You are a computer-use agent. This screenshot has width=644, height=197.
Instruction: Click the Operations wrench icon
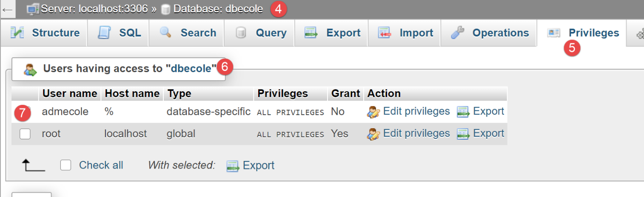[x=457, y=33]
